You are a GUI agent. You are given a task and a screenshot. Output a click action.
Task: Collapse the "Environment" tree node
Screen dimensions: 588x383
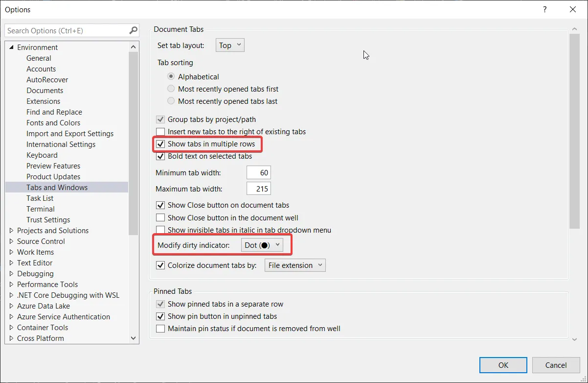11,47
